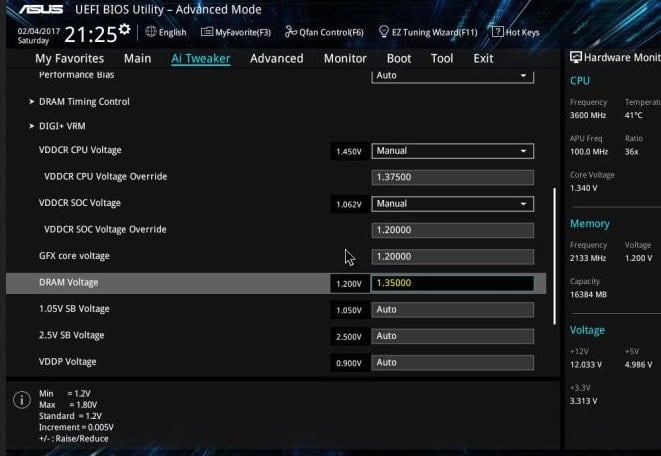Click the 12.033 V reading

pyautogui.click(x=586, y=365)
